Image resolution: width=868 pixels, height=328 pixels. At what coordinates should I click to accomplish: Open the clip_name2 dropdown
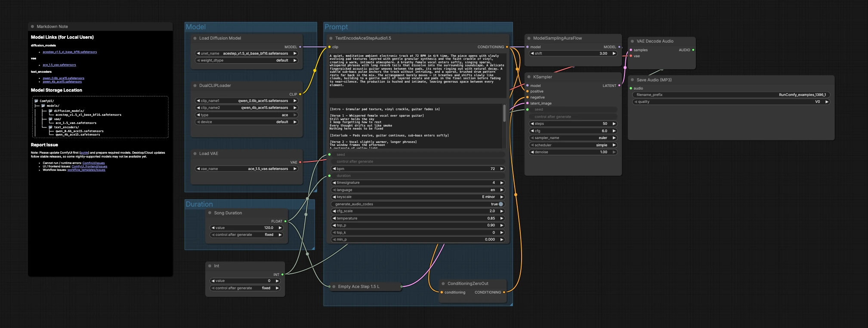247,108
